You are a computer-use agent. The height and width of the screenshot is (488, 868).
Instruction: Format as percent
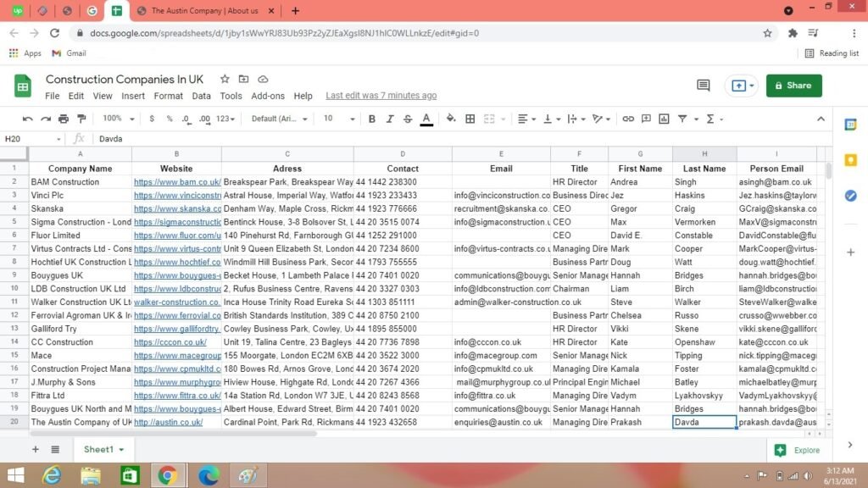coord(170,119)
